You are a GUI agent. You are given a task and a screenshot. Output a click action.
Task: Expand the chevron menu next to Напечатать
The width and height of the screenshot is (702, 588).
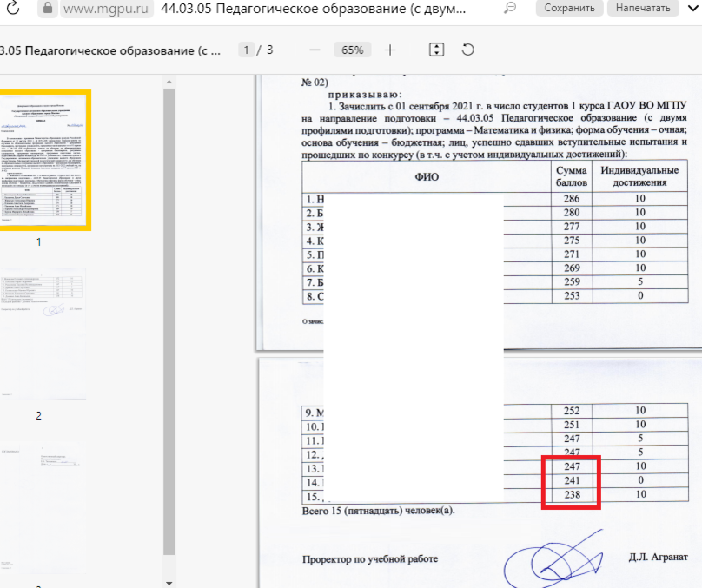[x=692, y=8]
